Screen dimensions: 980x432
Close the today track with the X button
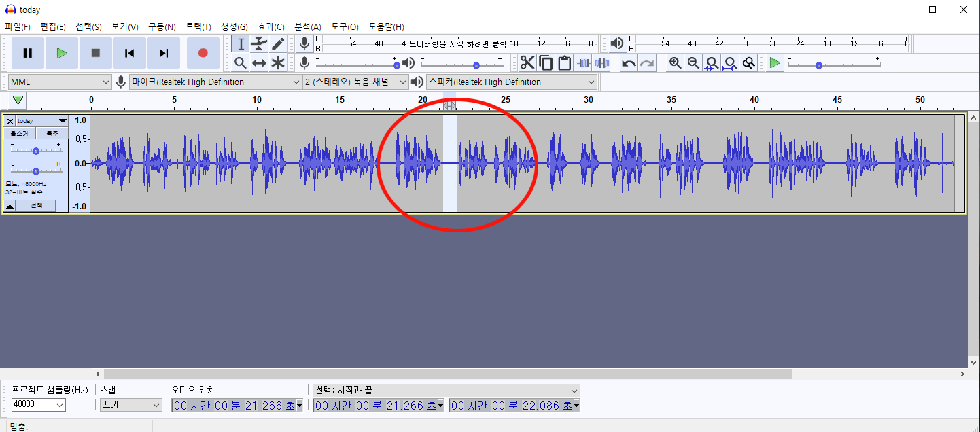[10, 121]
